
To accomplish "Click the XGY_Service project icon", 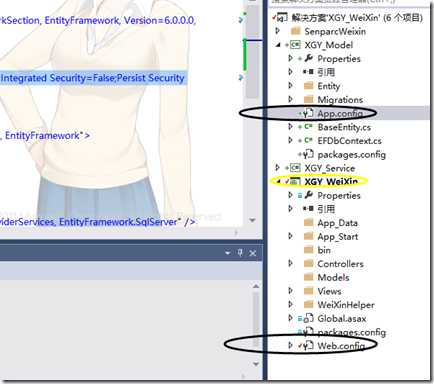I will point(295,168).
